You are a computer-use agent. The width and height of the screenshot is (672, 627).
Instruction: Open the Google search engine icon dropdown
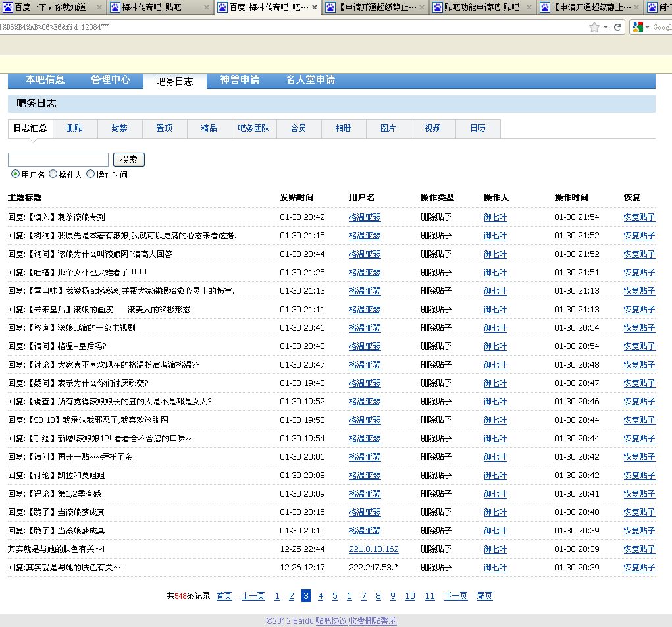(640, 27)
